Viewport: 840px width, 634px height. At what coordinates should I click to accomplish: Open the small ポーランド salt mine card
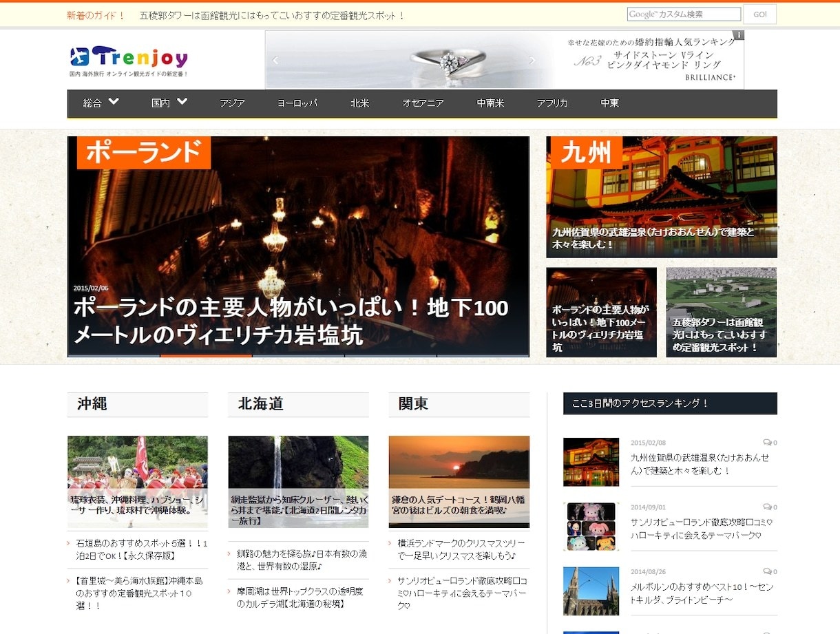(x=601, y=313)
